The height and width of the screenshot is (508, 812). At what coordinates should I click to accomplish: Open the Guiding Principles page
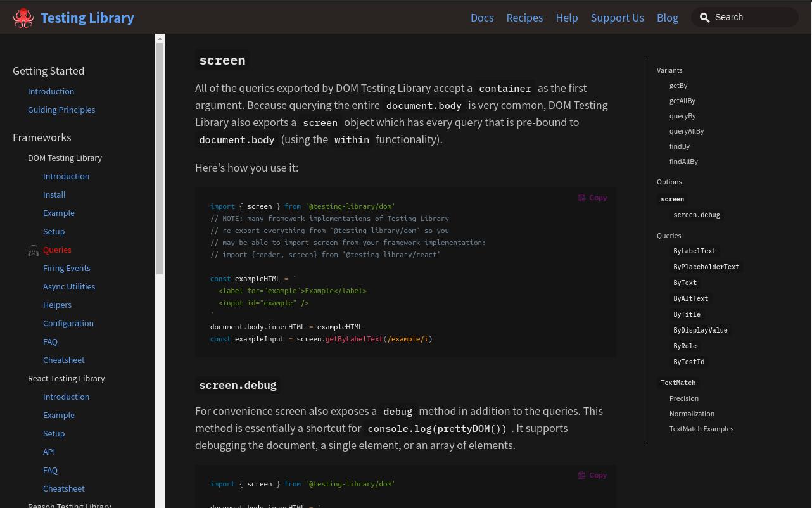coord(61,110)
